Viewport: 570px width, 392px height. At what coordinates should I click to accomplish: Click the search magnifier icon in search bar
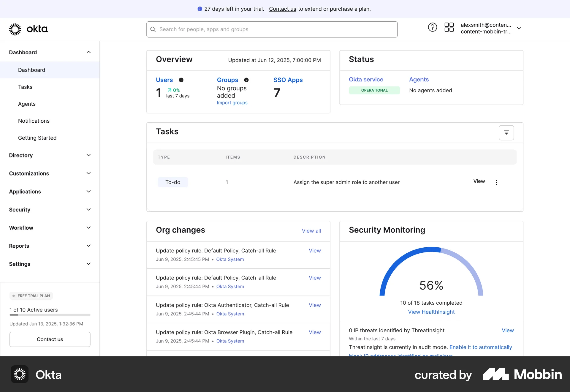(x=153, y=29)
